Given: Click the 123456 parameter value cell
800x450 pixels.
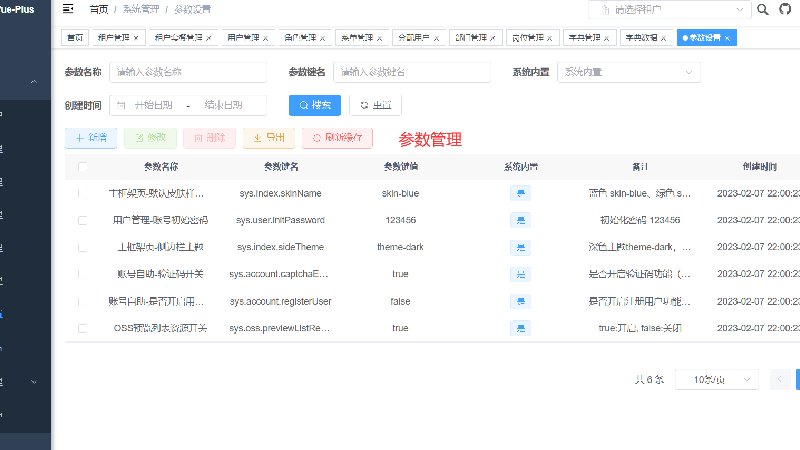Looking at the screenshot, I should [x=401, y=220].
